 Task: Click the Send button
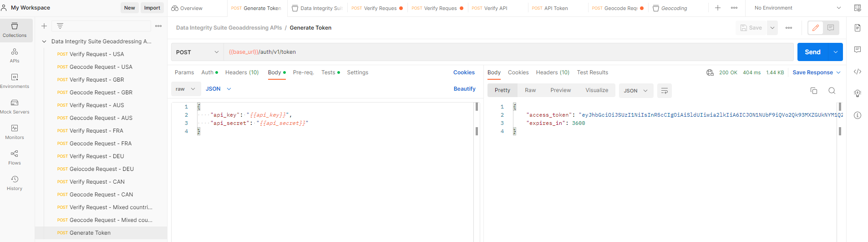tap(812, 52)
